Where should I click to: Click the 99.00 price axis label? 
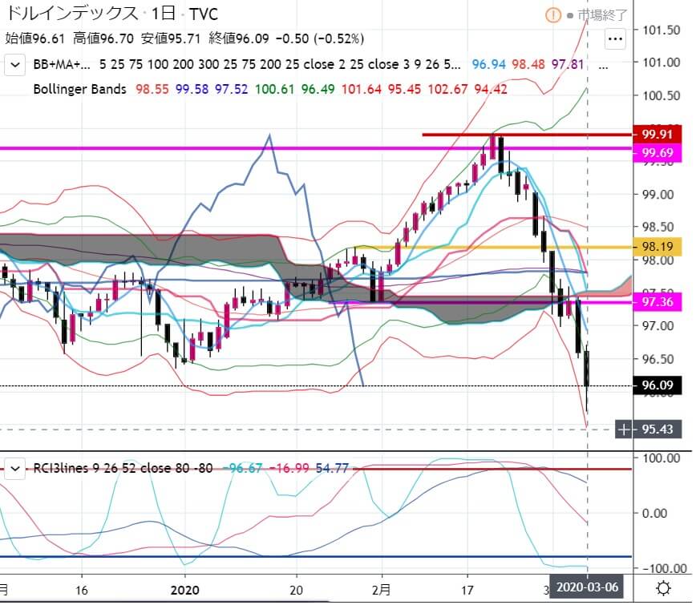[658, 195]
